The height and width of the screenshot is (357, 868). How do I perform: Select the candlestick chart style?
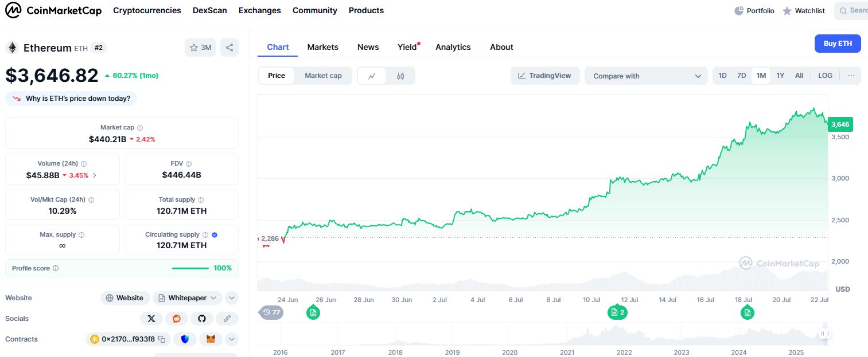click(400, 76)
